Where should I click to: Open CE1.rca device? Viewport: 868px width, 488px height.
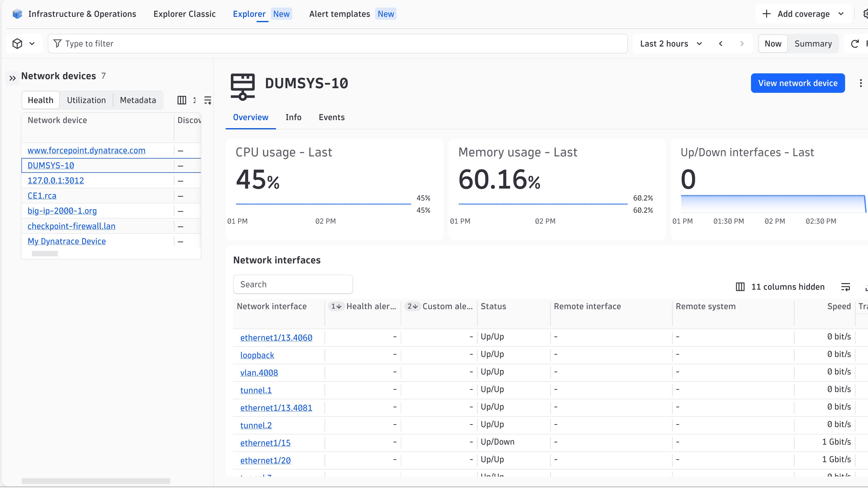42,196
